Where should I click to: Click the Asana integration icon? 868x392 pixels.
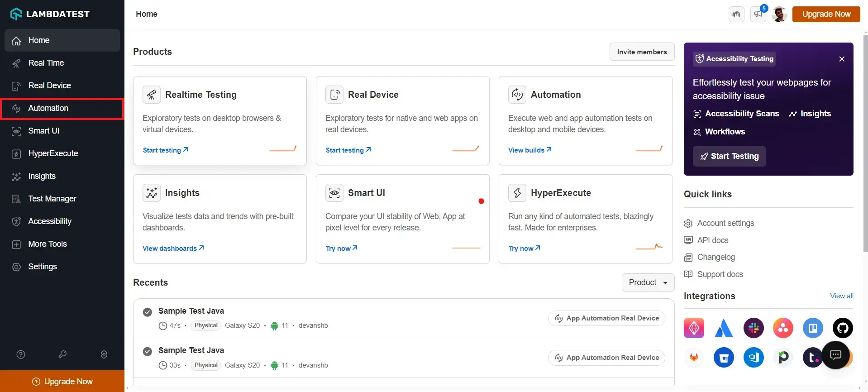(x=783, y=328)
